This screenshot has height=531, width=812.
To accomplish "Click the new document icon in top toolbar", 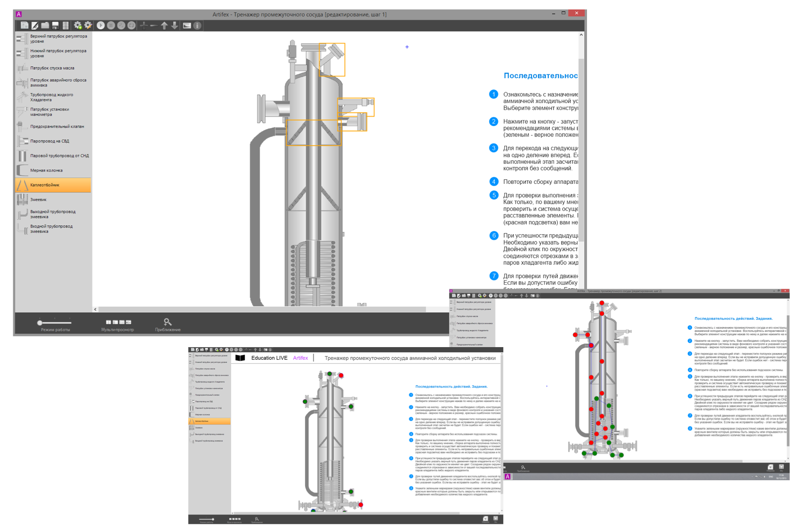I will point(24,25).
